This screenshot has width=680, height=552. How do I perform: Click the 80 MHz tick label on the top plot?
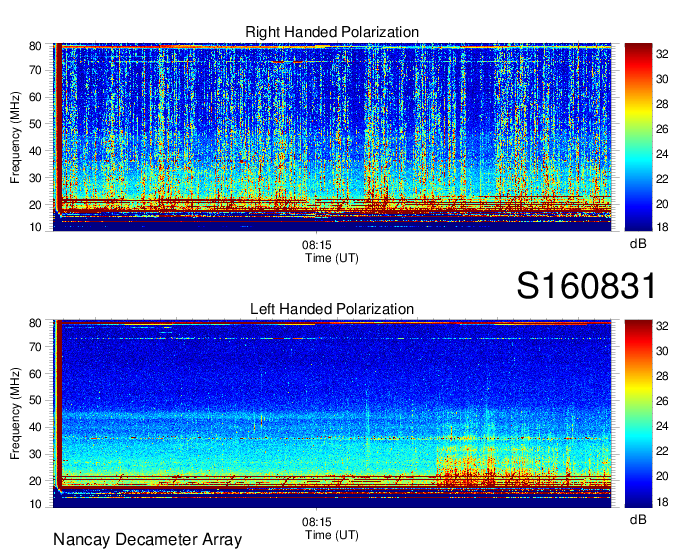pos(35,46)
